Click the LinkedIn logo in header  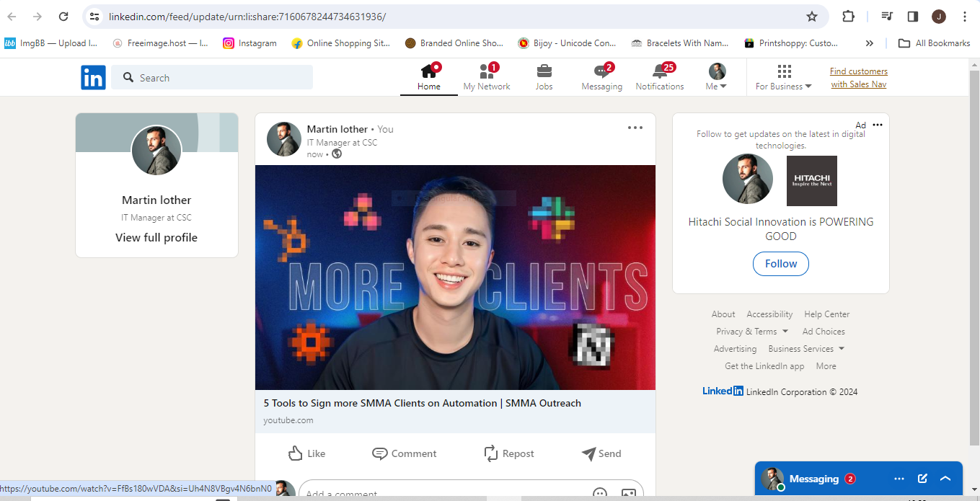(x=93, y=77)
